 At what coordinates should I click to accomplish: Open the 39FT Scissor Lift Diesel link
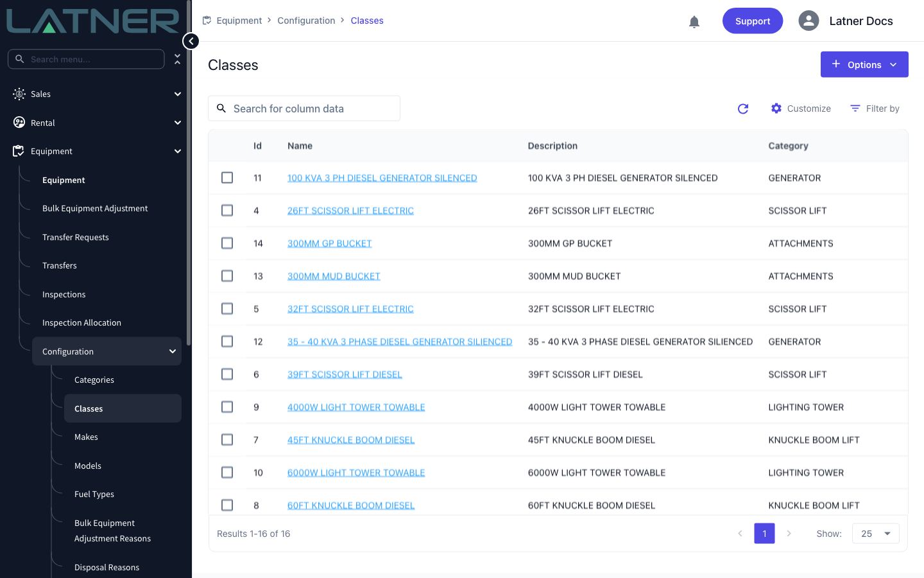click(x=345, y=374)
